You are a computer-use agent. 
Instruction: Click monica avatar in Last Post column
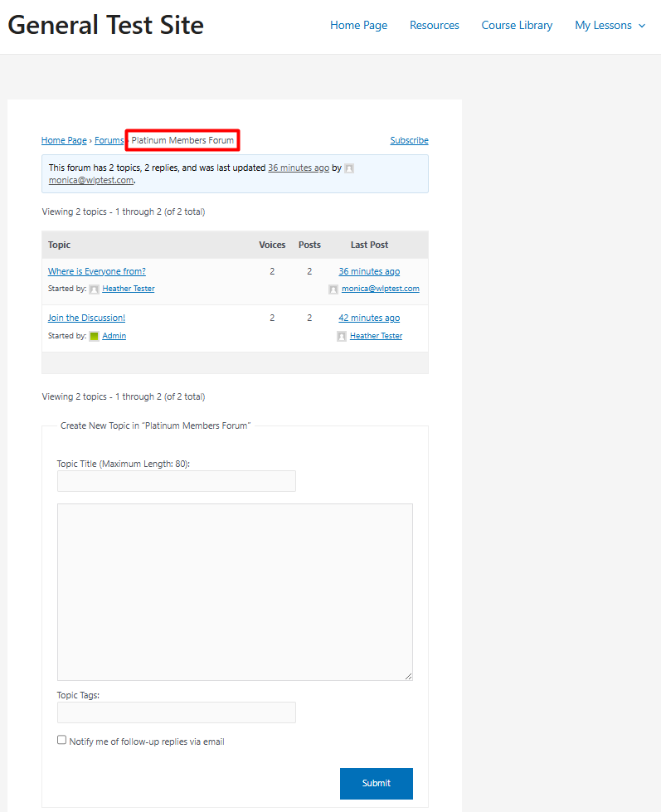click(x=333, y=289)
